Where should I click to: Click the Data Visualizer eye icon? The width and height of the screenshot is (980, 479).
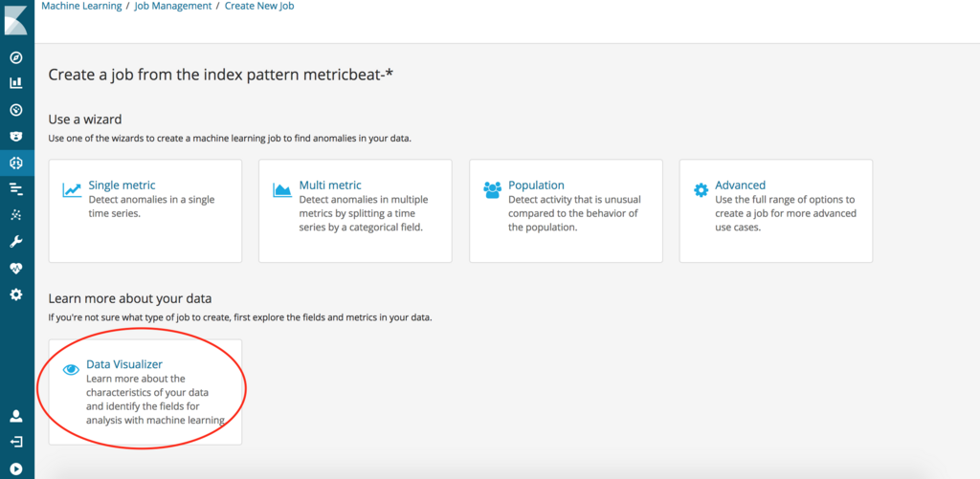(71, 370)
